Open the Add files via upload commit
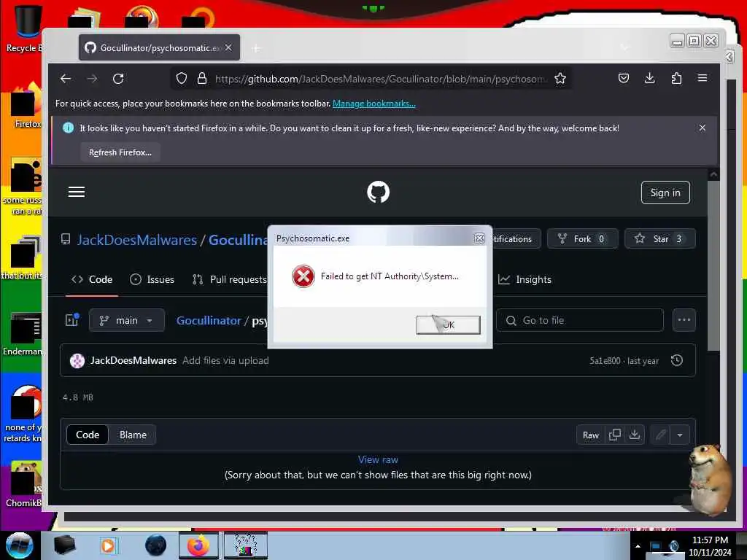 click(225, 360)
